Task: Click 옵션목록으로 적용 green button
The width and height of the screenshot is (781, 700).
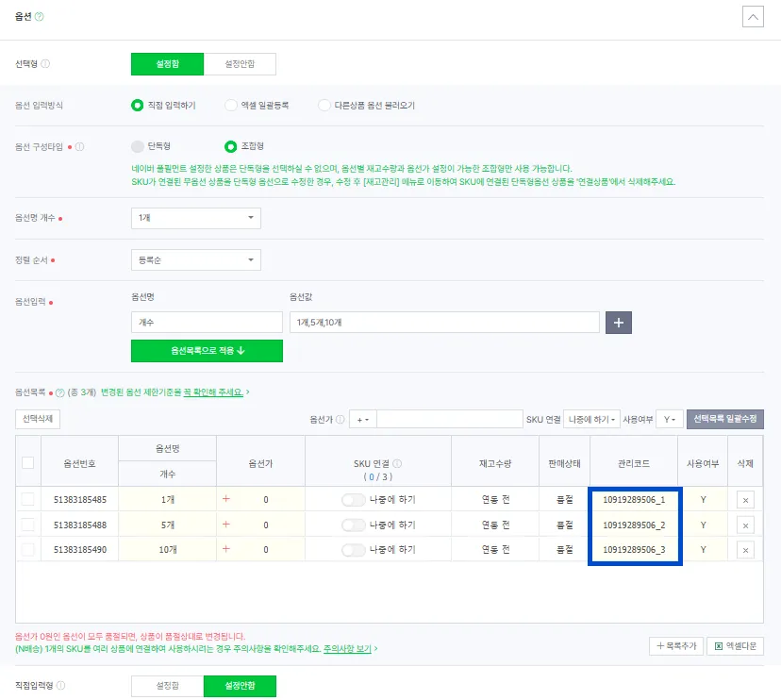Action: (207, 351)
